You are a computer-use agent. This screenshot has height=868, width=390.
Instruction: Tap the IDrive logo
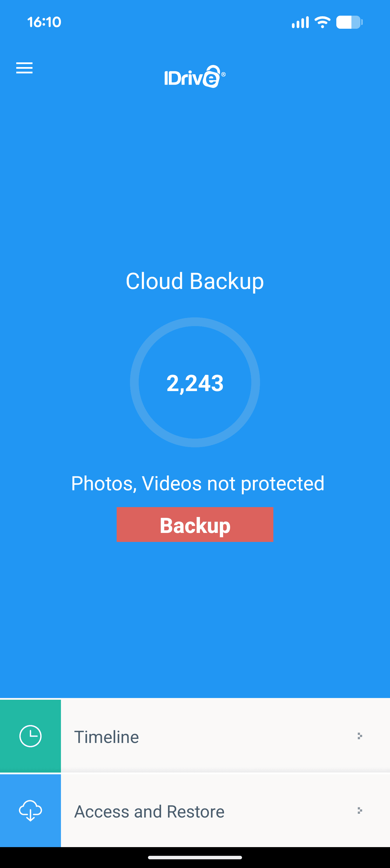coord(195,77)
